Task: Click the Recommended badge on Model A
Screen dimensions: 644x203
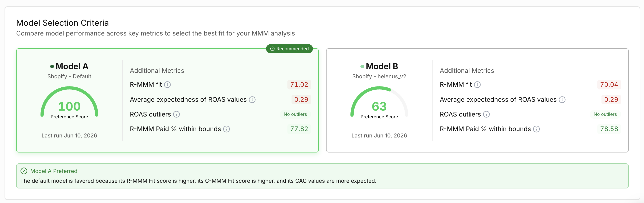Action: coord(289,48)
